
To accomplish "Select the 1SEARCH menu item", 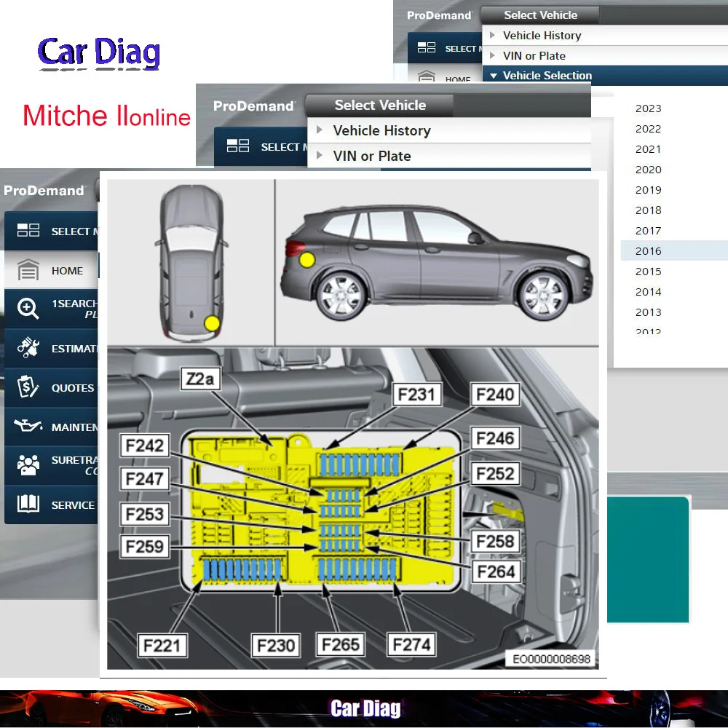I will pos(51,309).
